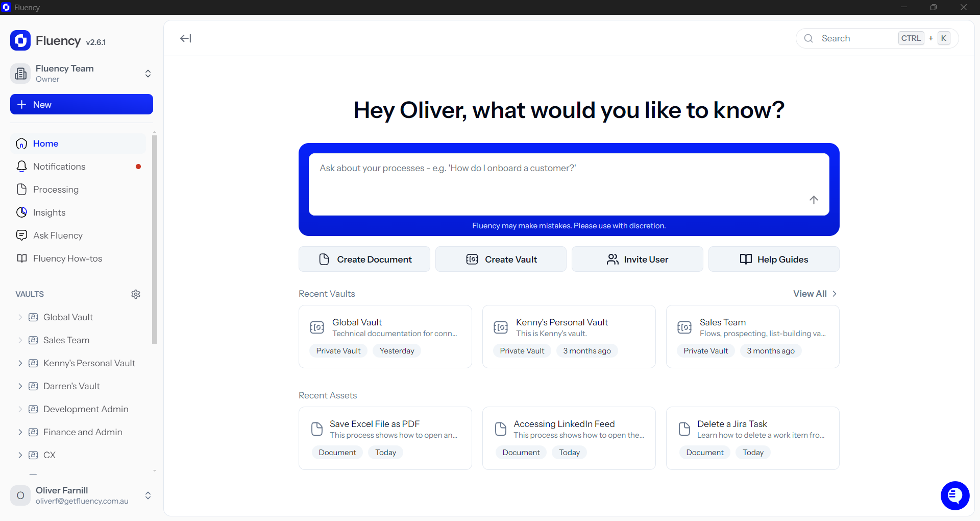Click the Insights pie chart icon

(21, 212)
